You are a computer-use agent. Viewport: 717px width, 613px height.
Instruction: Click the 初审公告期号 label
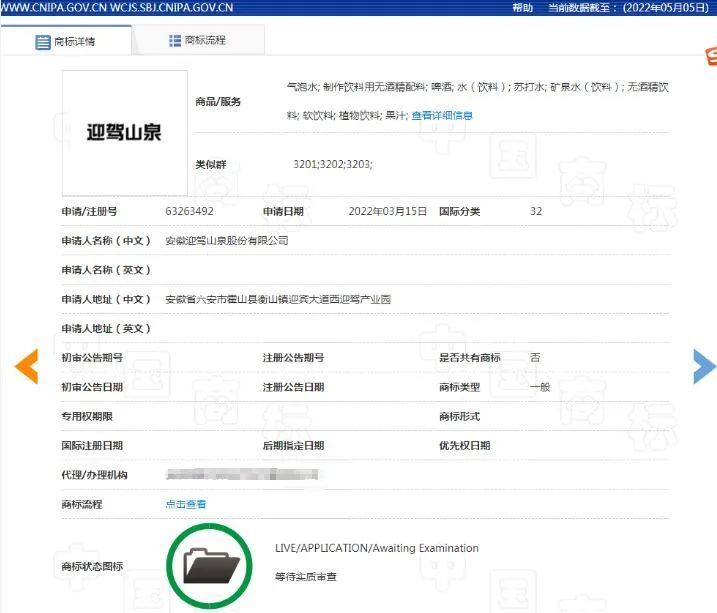92,358
